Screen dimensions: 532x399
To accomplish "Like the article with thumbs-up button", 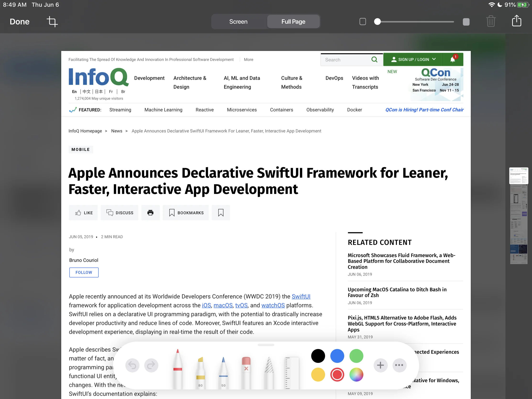I will pyautogui.click(x=83, y=213).
